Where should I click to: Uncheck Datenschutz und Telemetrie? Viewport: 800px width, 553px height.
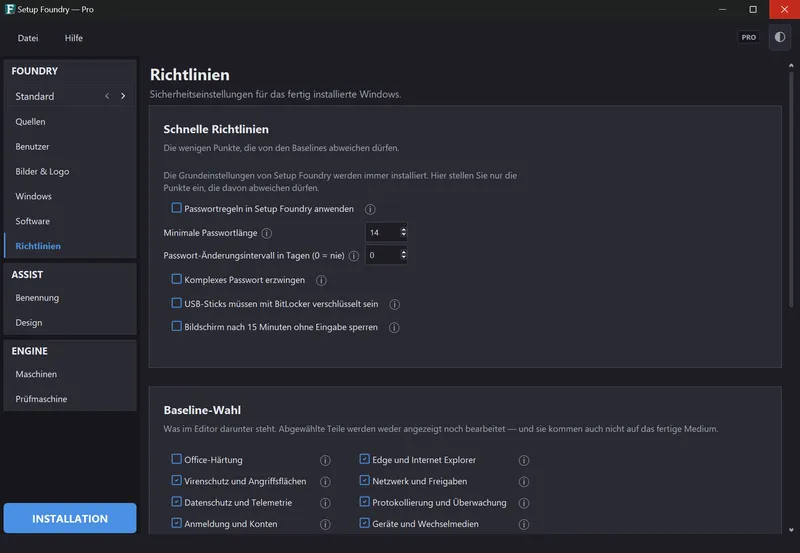coord(177,502)
